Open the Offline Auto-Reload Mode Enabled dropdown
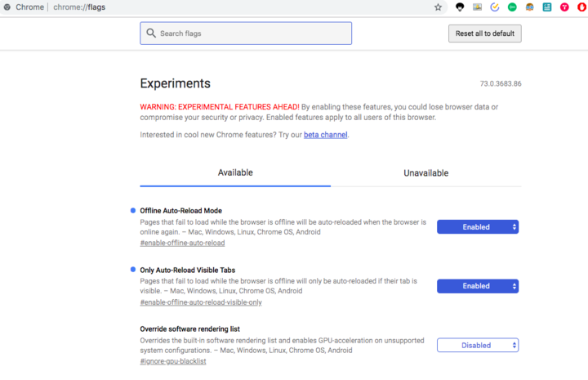The height and width of the screenshot is (380, 588). (478, 227)
